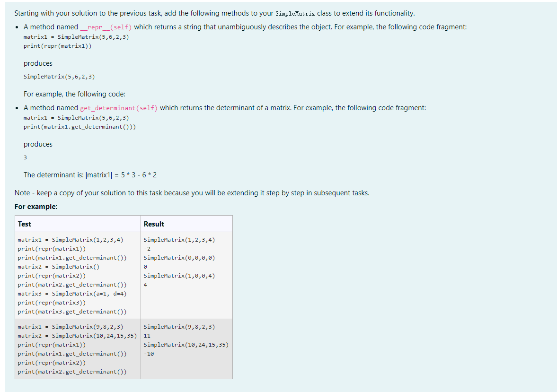
Task: Select the -2 value in the Result column
Action: [146, 249]
